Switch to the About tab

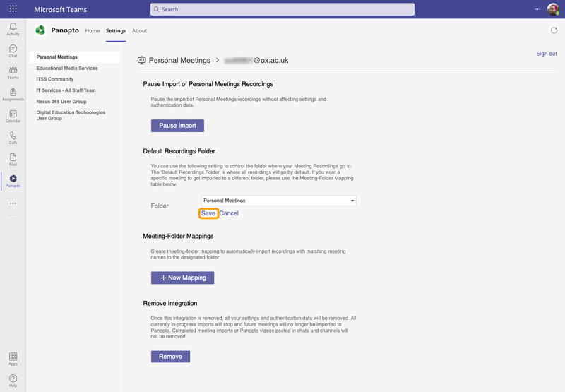(140, 31)
